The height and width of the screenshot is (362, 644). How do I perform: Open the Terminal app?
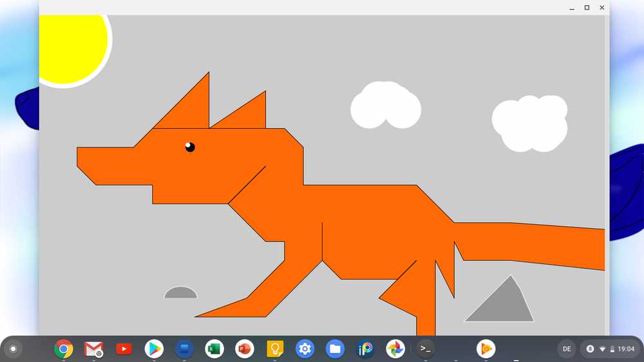pyautogui.click(x=425, y=348)
